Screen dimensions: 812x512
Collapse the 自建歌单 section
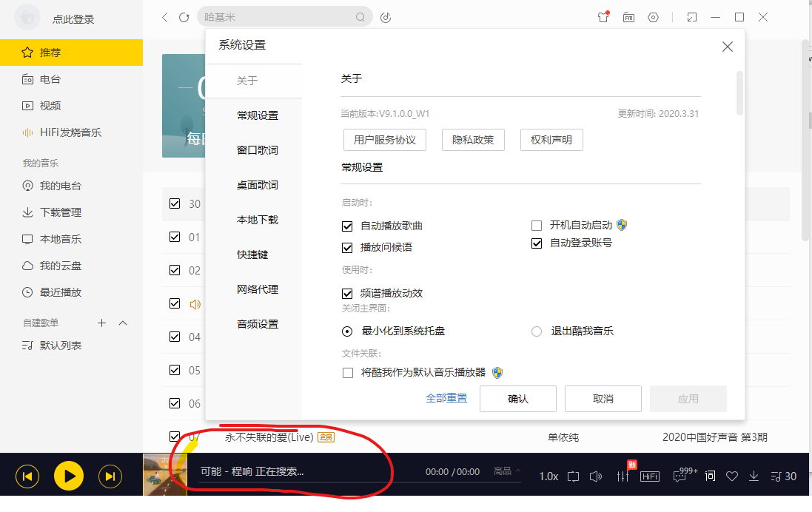pos(123,323)
